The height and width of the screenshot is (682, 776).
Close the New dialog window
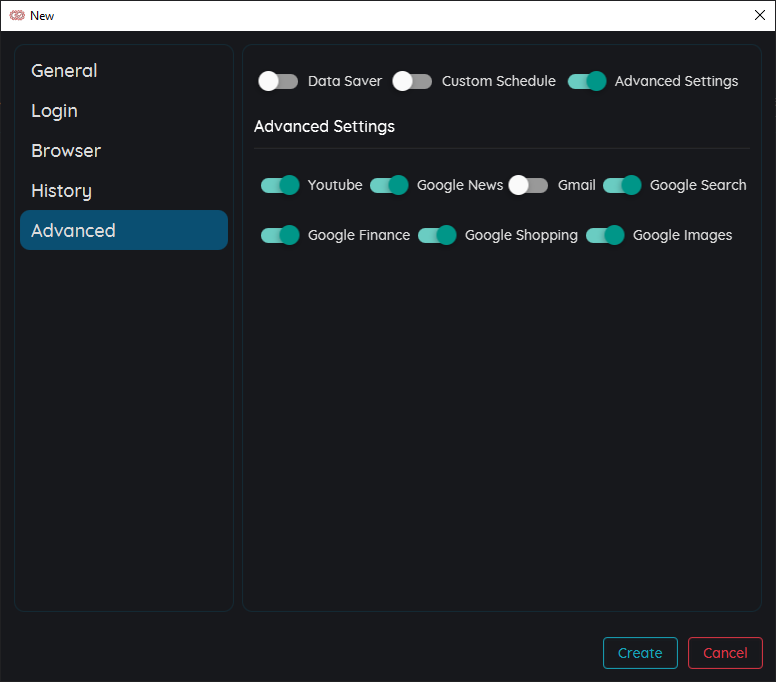pos(760,15)
